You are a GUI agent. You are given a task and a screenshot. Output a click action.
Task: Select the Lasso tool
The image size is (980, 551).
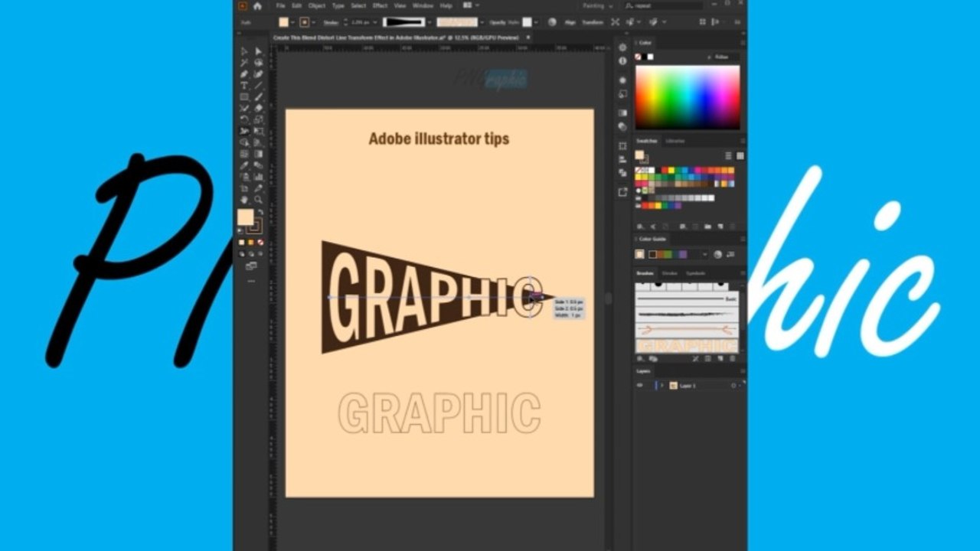click(259, 63)
